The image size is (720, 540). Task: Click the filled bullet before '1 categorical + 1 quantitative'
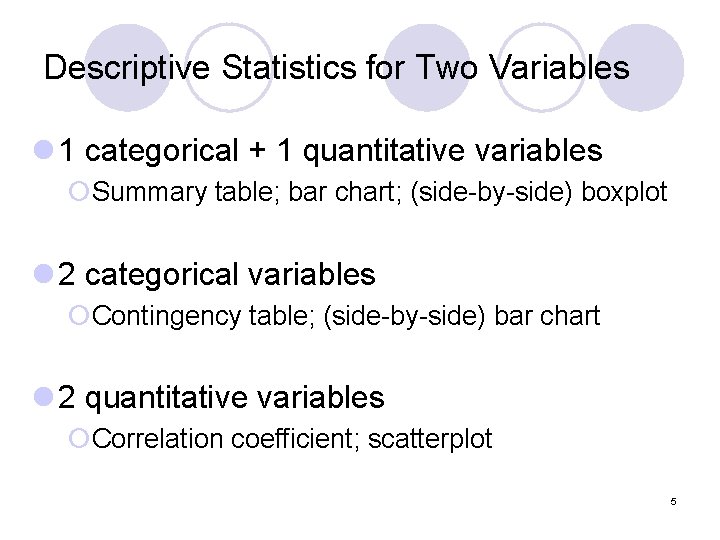43,151
